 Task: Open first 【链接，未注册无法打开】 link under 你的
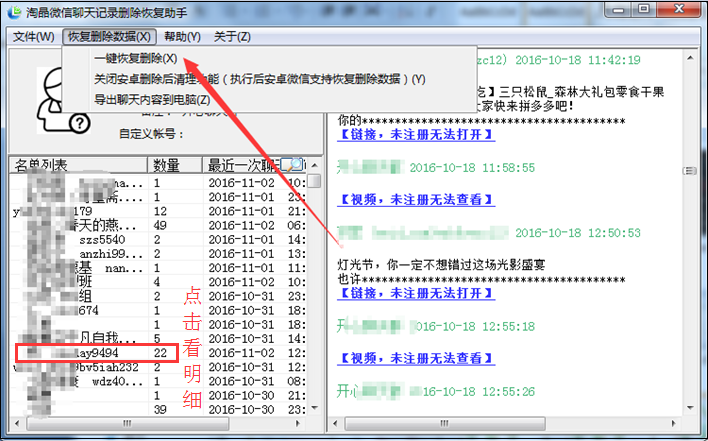[x=416, y=135]
